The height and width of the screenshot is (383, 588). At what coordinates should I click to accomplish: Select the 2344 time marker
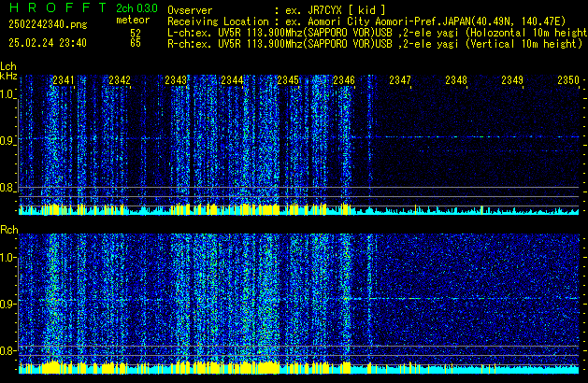tap(232, 80)
